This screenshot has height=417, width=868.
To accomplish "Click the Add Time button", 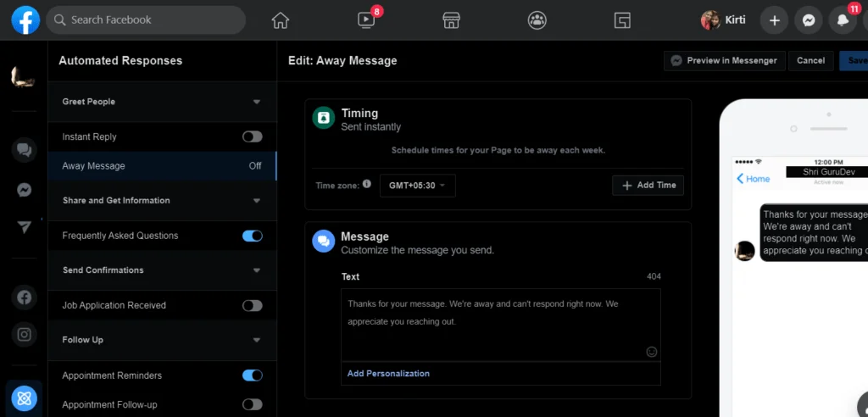I will [648, 186].
